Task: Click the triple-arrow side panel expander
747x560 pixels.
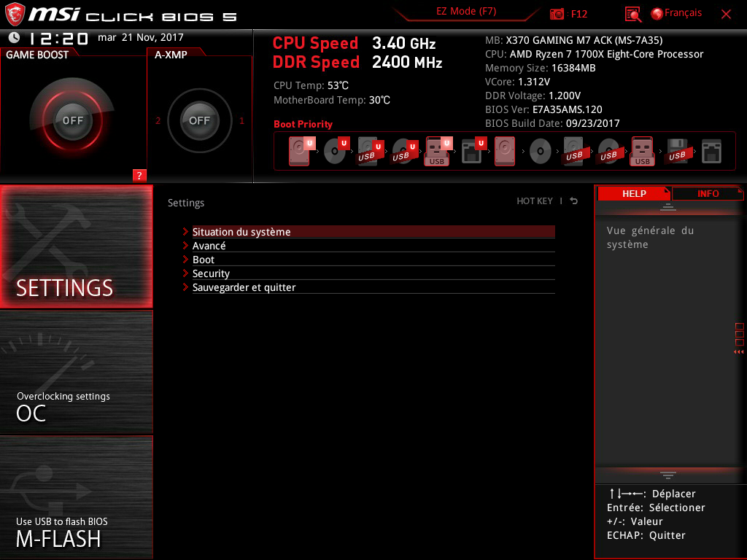Action: pos(738,352)
